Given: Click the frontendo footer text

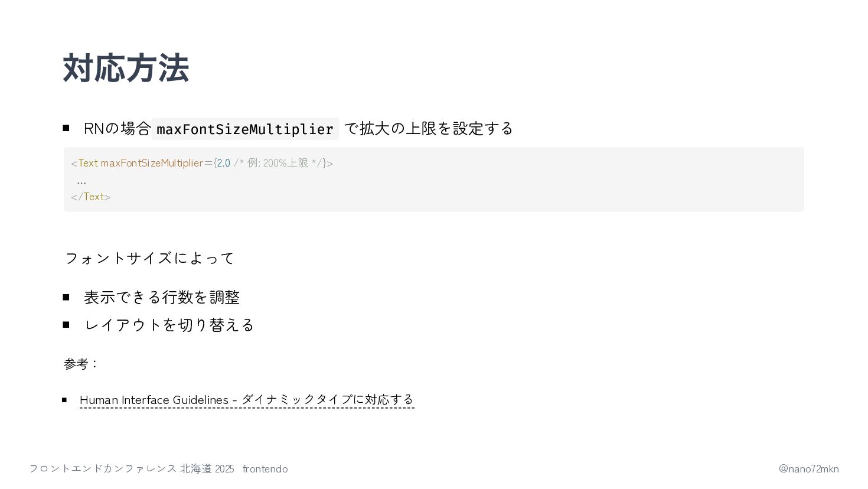Looking at the screenshot, I should pyautogui.click(x=265, y=469).
